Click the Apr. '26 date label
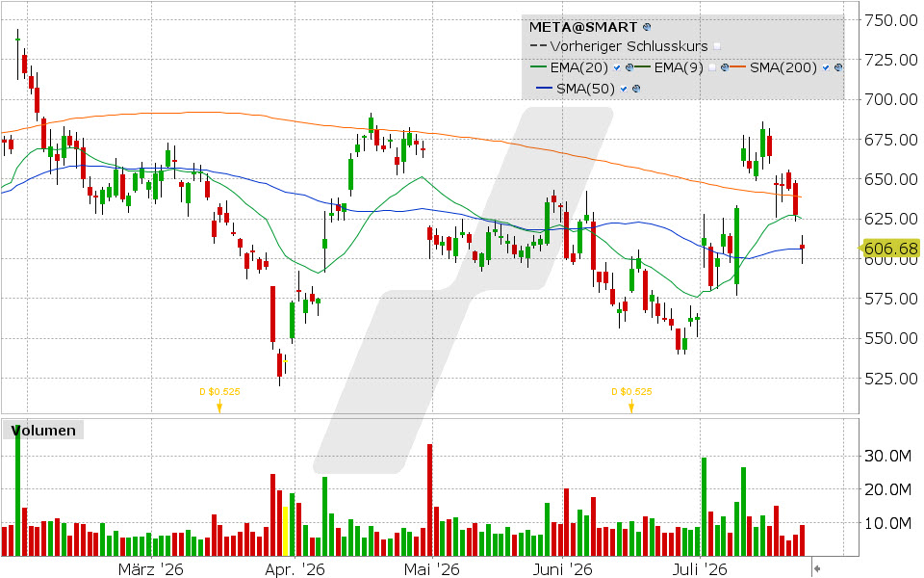Screen dimensions: 924x578 coord(295,569)
